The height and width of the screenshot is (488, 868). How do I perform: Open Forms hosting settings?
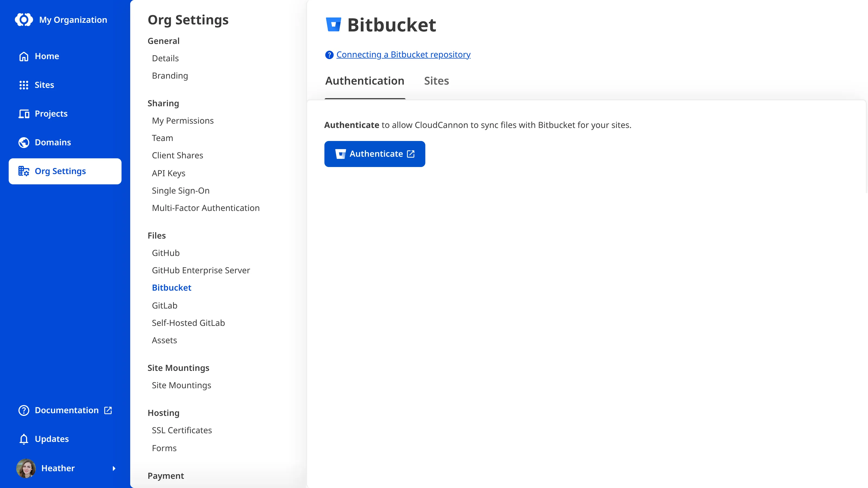(164, 448)
